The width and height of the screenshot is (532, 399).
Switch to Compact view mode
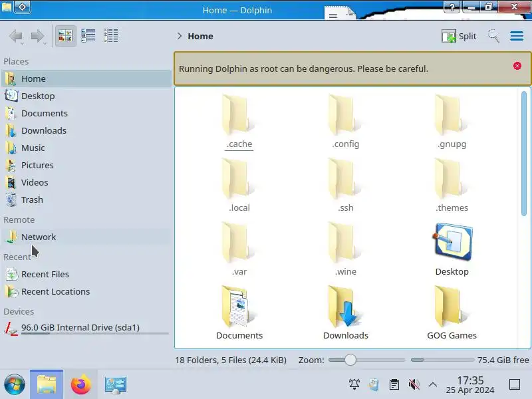pyautogui.click(x=88, y=36)
